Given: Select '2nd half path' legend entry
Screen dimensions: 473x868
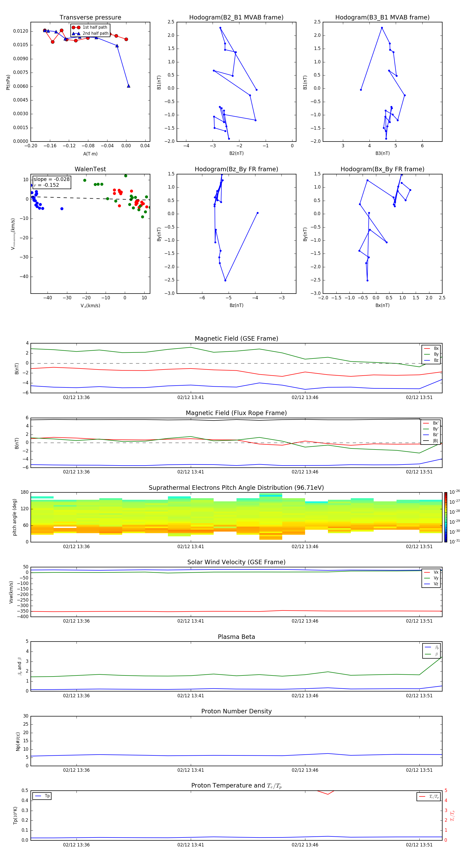Looking at the screenshot, I should [x=90, y=33].
